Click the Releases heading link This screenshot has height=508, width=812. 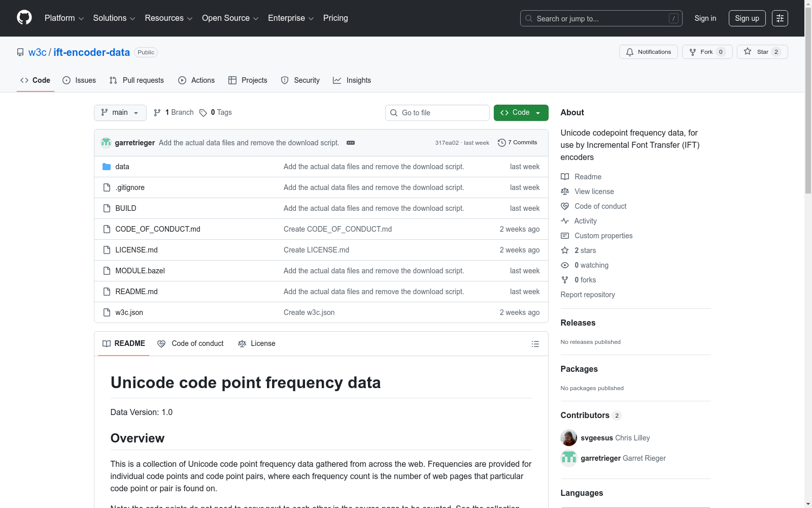click(578, 323)
